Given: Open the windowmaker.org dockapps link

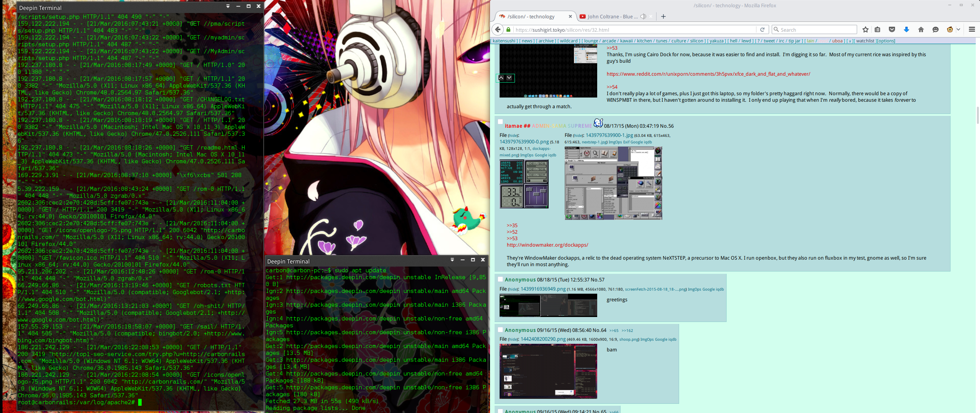Looking at the screenshot, I should [547, 245].
